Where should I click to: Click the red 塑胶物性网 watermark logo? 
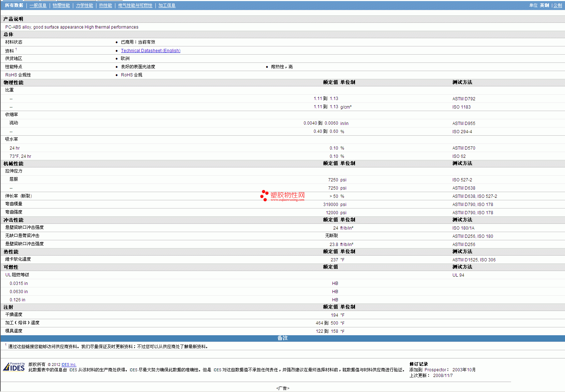pos(282,196)
